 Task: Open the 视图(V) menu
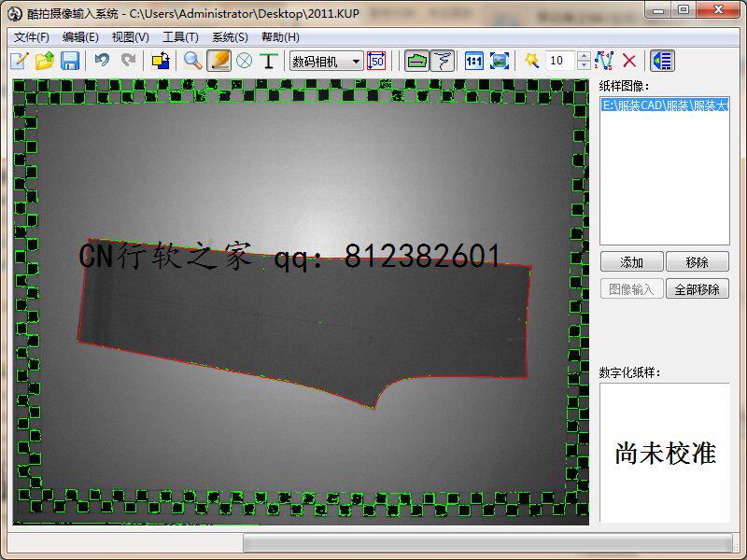(130, 37)
